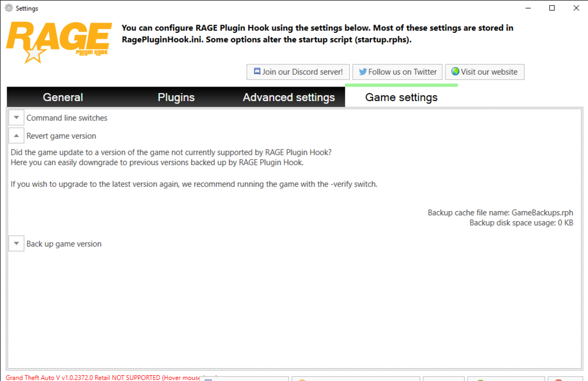Click the Grand Theft Auto V NOT SUPPORTED status
The width and height of the screenshot is (588, 381).
(103, 377)
